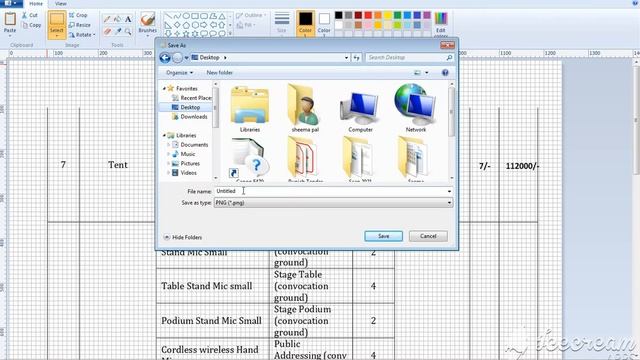
Task: Expand the Music library node
Action: (168, 154)
